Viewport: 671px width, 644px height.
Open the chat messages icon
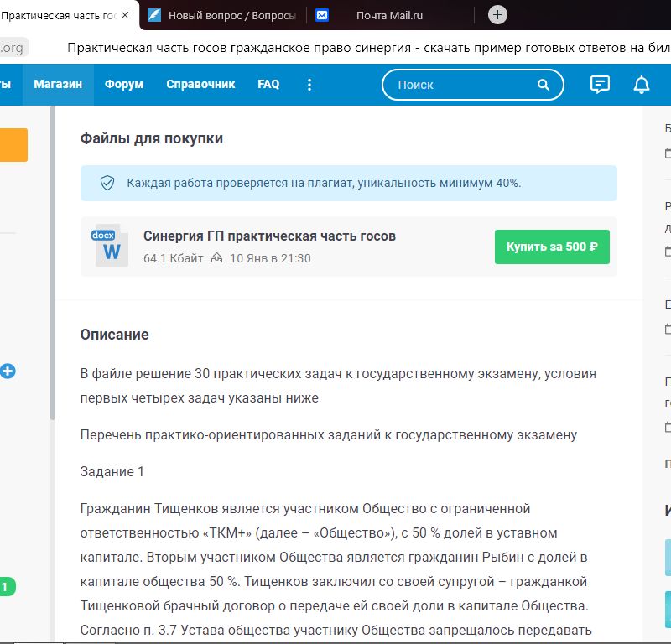point(599,85)
